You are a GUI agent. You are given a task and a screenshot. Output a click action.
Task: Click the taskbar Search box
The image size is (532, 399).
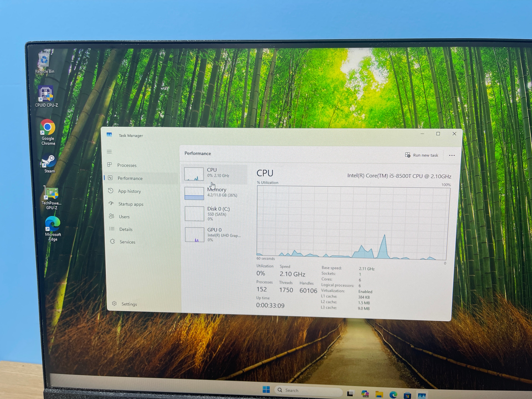coord(308,390)
